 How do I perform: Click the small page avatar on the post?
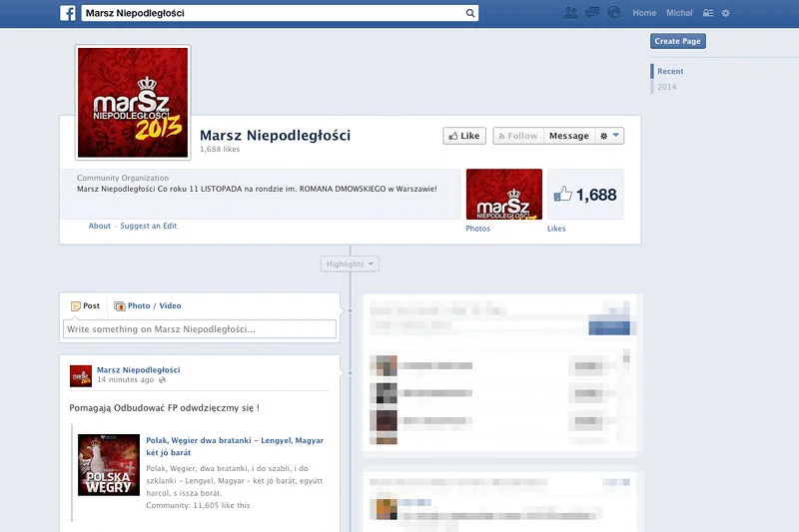81,375
